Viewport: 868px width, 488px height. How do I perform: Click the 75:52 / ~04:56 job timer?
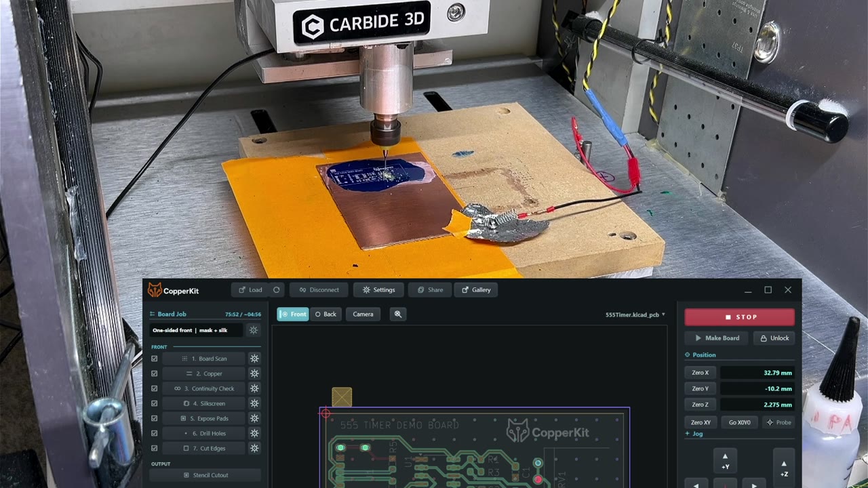[x=243, y=314]
